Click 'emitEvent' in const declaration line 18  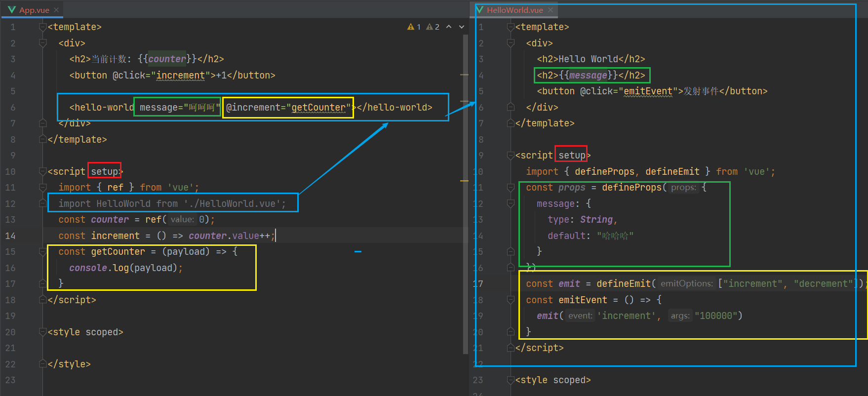[583, 300]
